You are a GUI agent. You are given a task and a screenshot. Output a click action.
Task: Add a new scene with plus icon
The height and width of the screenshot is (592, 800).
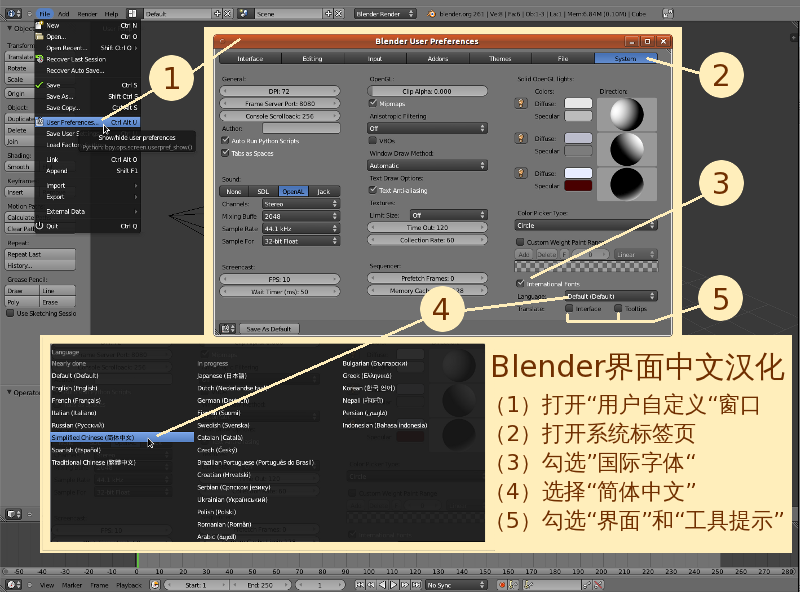click(x=329, y=14)
